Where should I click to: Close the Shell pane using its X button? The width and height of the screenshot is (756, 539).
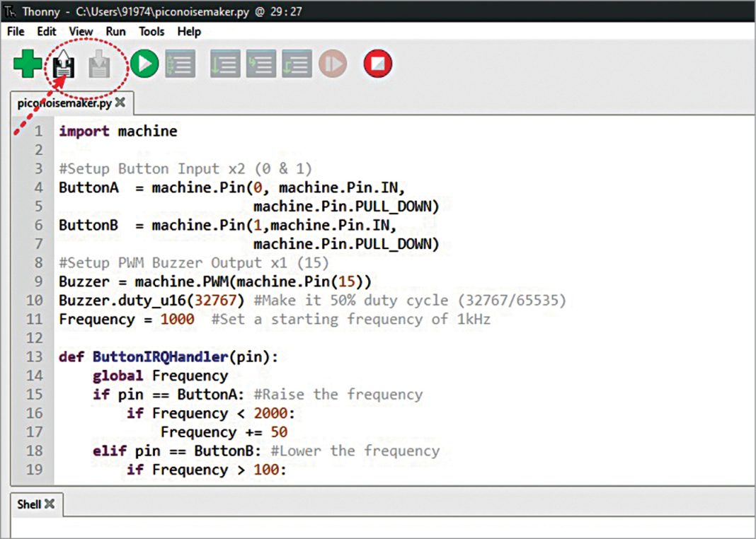click(48, 504)
